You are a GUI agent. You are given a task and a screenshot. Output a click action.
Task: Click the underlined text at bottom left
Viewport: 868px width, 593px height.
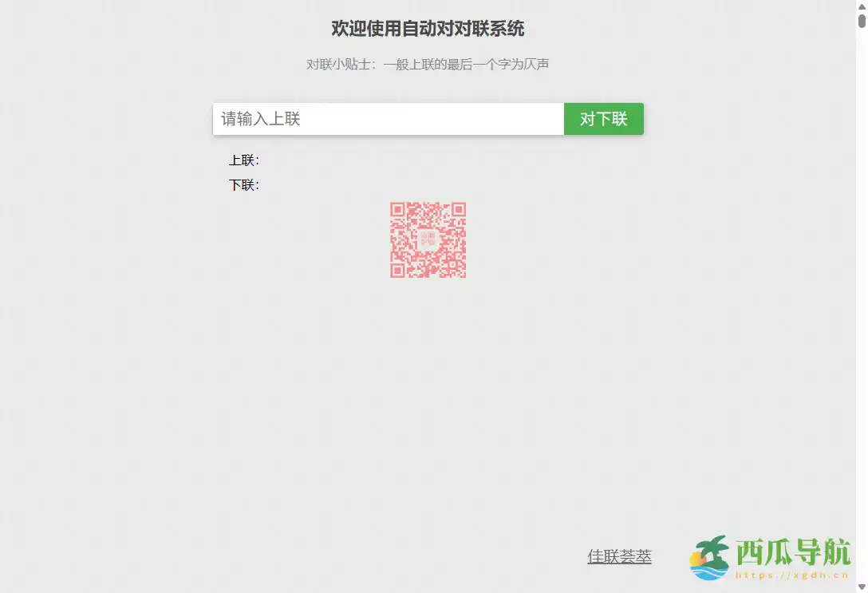click(619, 556)
